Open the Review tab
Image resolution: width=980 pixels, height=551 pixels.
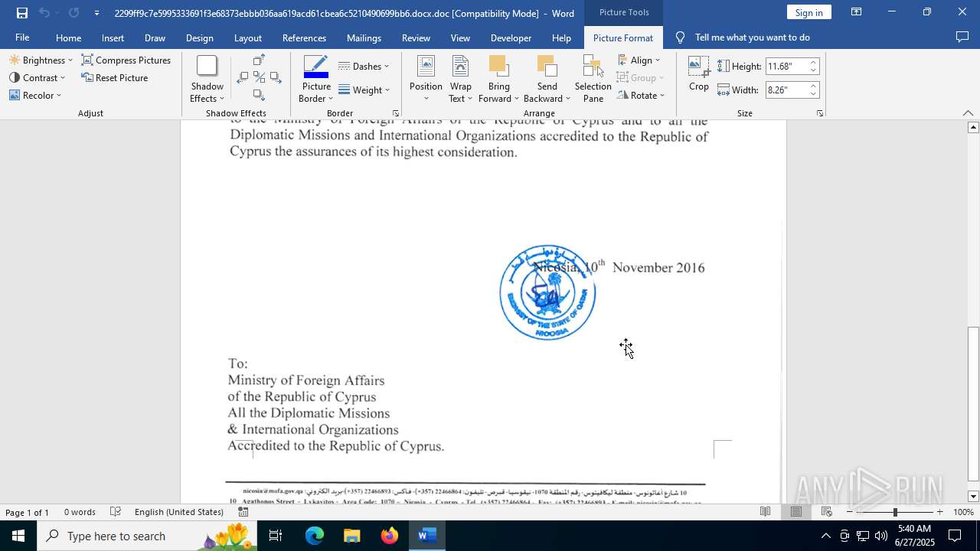(x=416, y=37)
